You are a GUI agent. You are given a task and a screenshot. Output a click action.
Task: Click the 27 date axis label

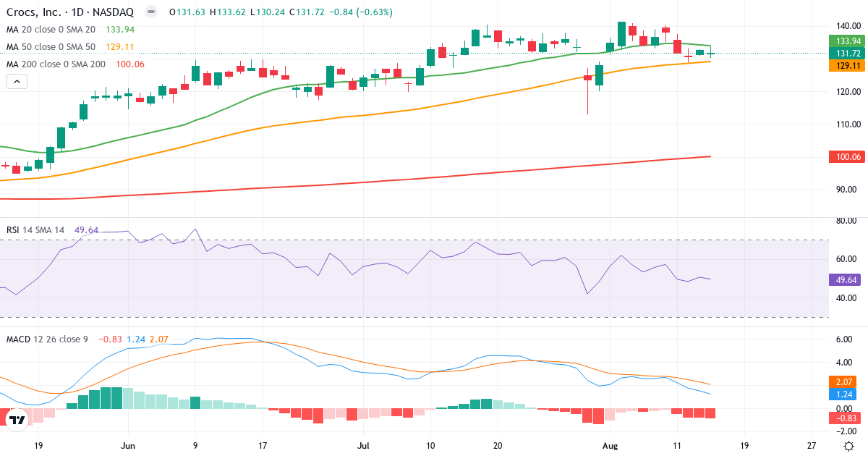[x=812, y=446]
